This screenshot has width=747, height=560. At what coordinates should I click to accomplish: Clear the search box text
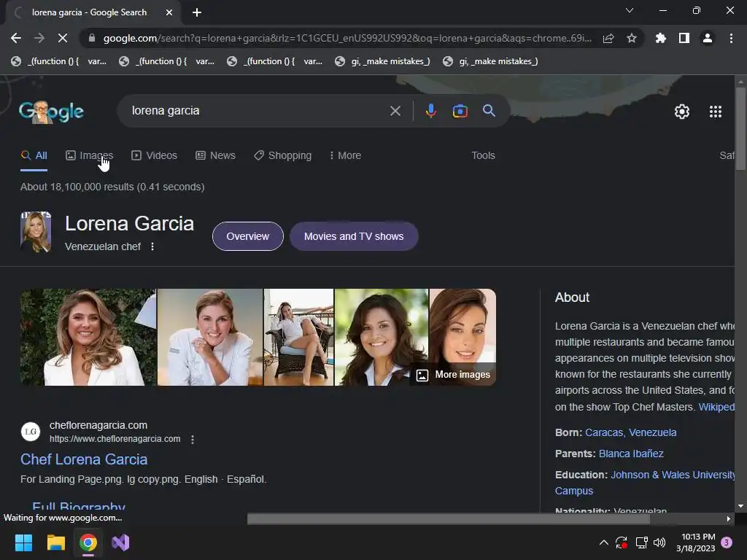(x=395, y=111)
